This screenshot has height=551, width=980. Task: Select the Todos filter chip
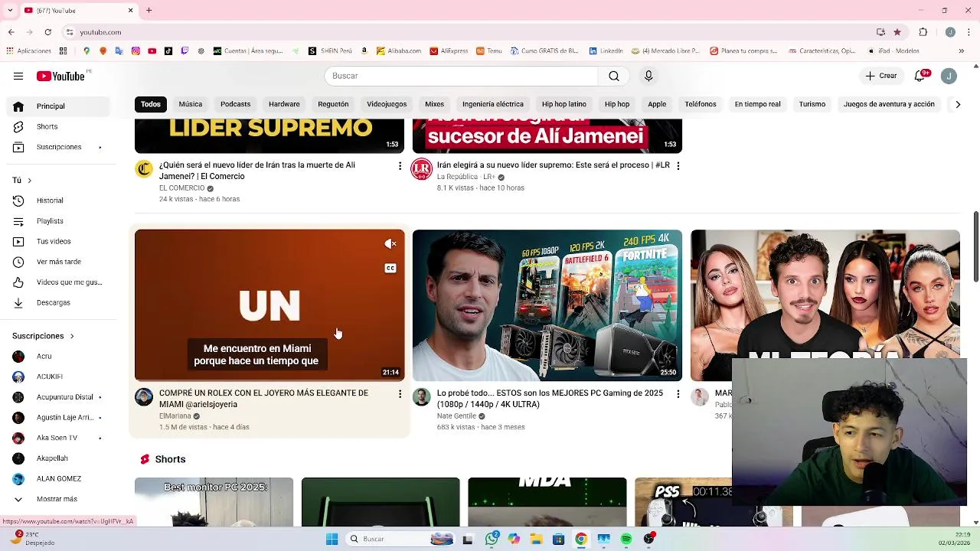(x=151, y=104)
